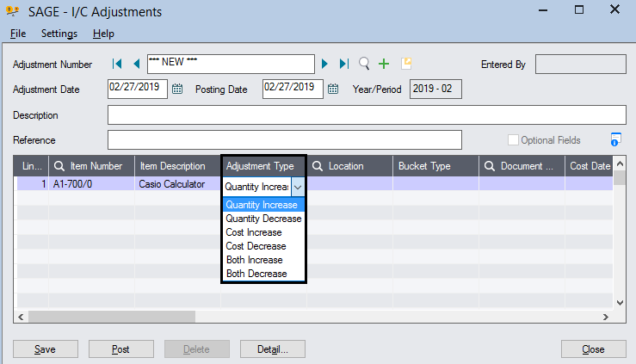The image size is (636, 364).
Task: Click the Item Description column header
Action: 177,166
